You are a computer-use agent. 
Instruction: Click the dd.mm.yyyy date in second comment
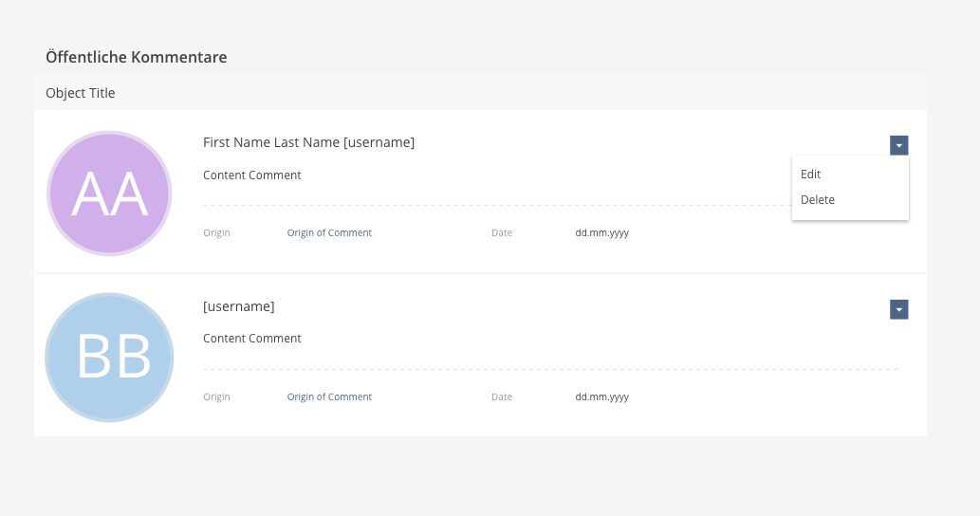(601, 397)
